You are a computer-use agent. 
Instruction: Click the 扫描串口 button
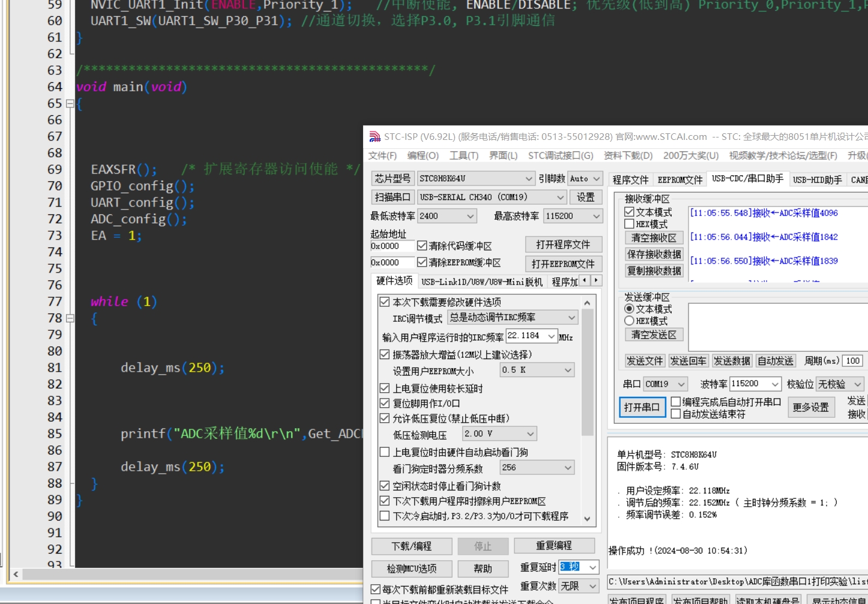coord(393,197)
